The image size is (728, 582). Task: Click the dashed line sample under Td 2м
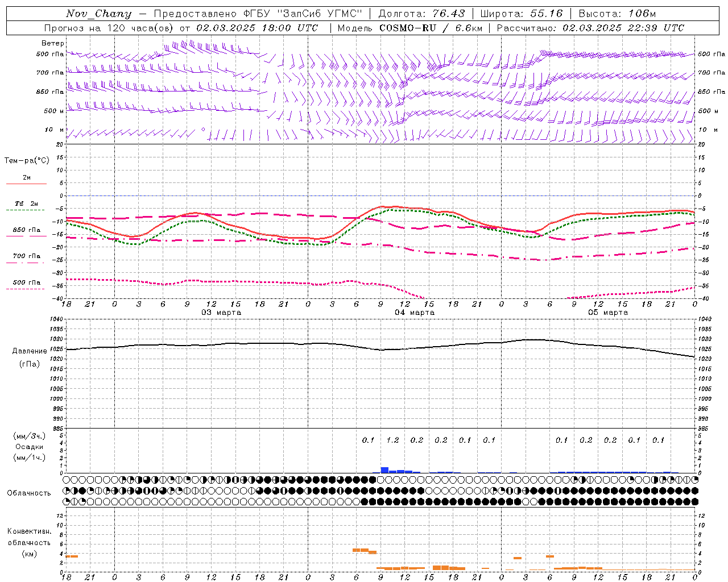pyautogui.click(x=26, y=210)
